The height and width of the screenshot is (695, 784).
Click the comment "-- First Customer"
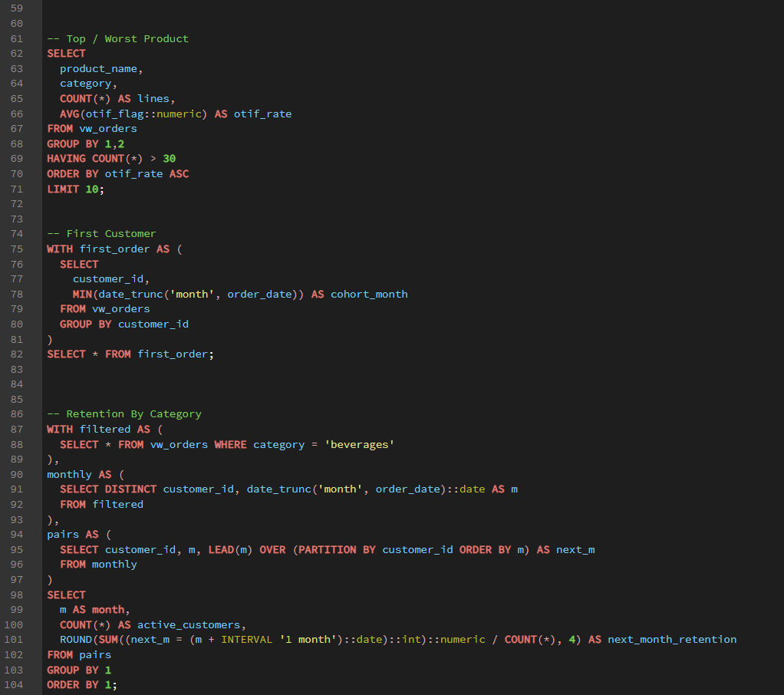tap(103, 233)
